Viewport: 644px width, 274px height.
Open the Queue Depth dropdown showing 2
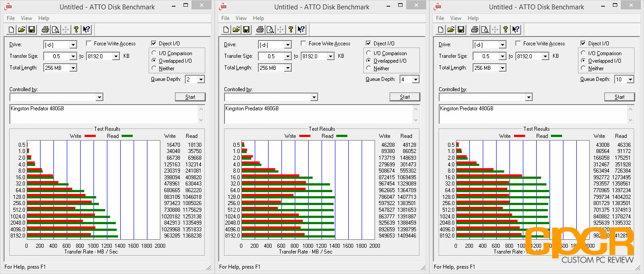point(201,79)
